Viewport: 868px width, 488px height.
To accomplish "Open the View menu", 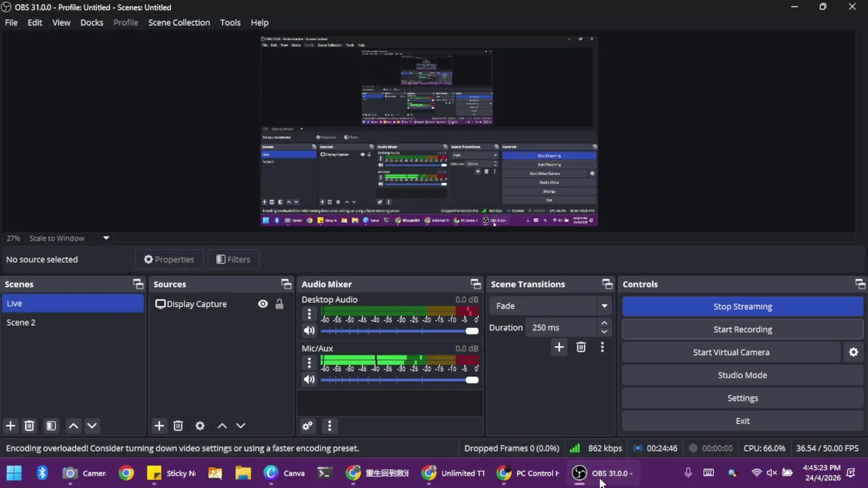I will (61, 22).
